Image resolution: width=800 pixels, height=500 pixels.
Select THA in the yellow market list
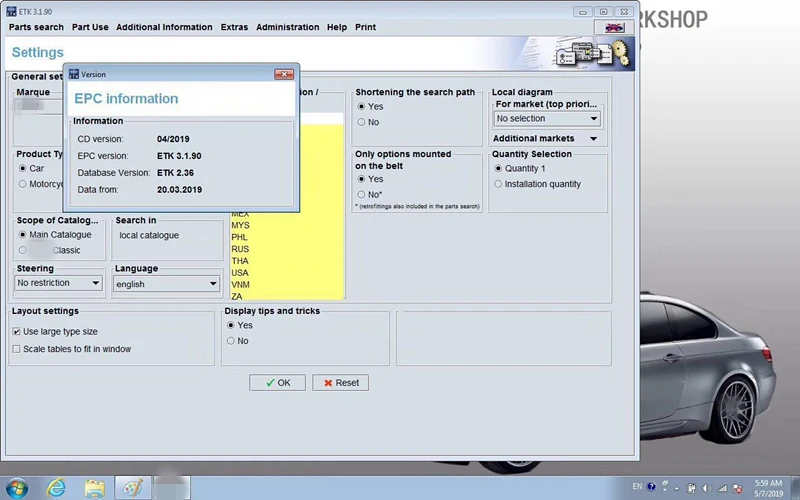pos(240,261)
